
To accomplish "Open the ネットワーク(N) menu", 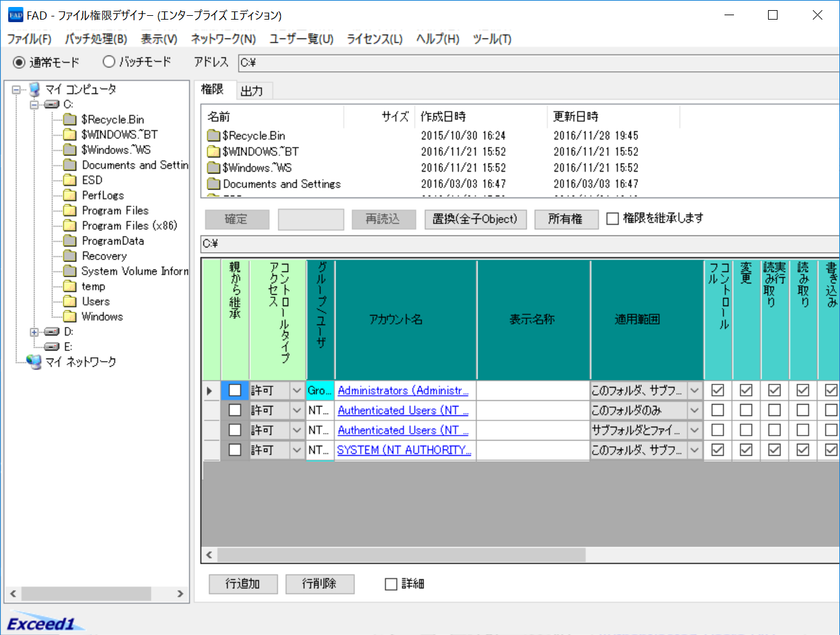I will (223, 39).
